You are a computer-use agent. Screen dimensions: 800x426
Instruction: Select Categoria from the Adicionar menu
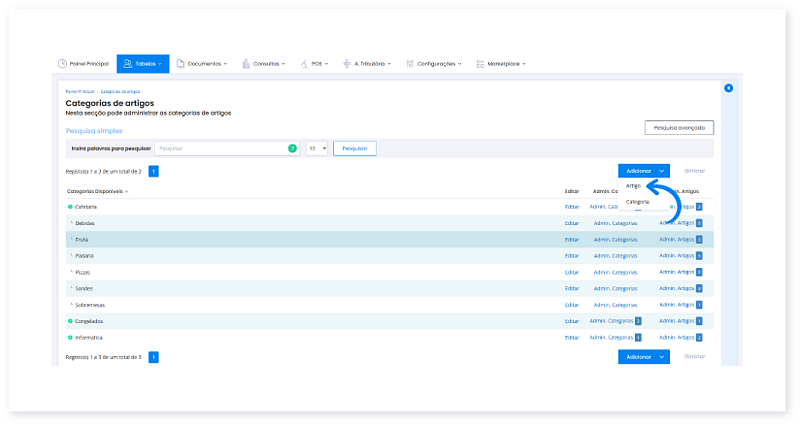coord(637,202)
